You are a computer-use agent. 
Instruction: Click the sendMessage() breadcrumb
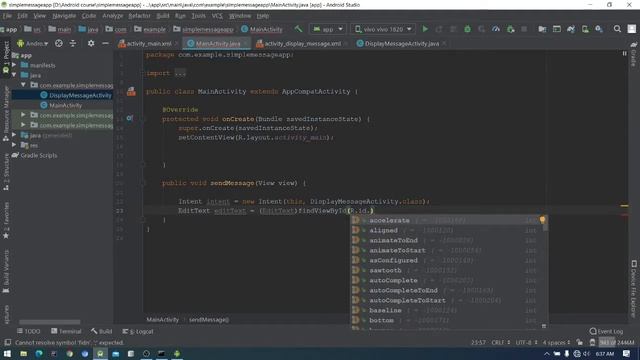[x=209, y=320]
